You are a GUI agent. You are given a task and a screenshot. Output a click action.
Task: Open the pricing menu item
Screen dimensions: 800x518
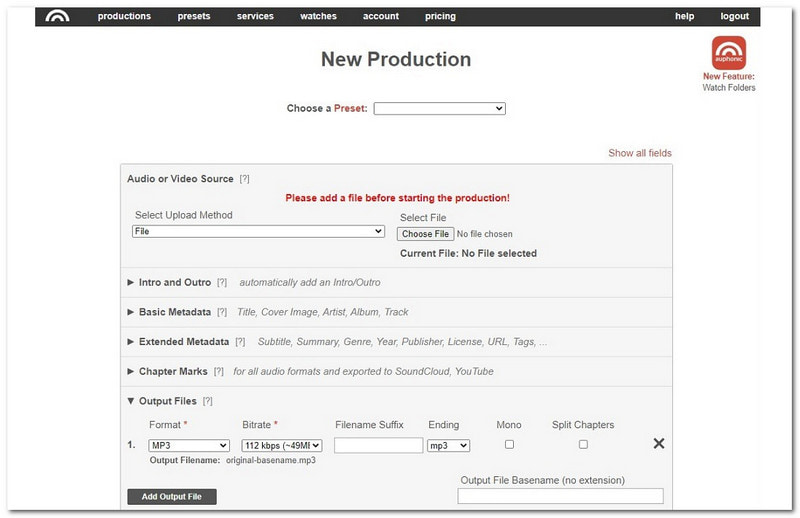pyautogui.click(x=440, y=16)
